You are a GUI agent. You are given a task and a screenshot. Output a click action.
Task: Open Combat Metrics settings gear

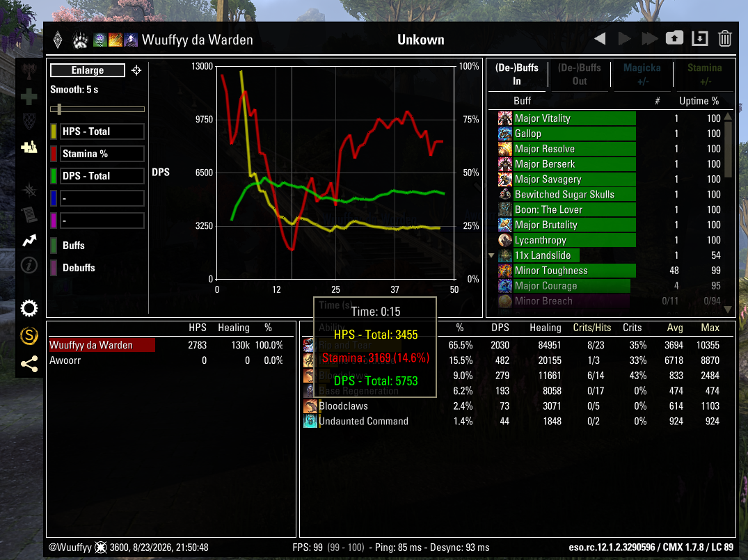(29, 308)
